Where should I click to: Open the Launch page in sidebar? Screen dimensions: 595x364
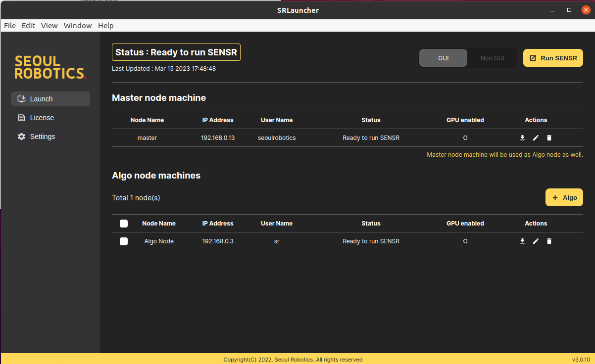[50, 99]
